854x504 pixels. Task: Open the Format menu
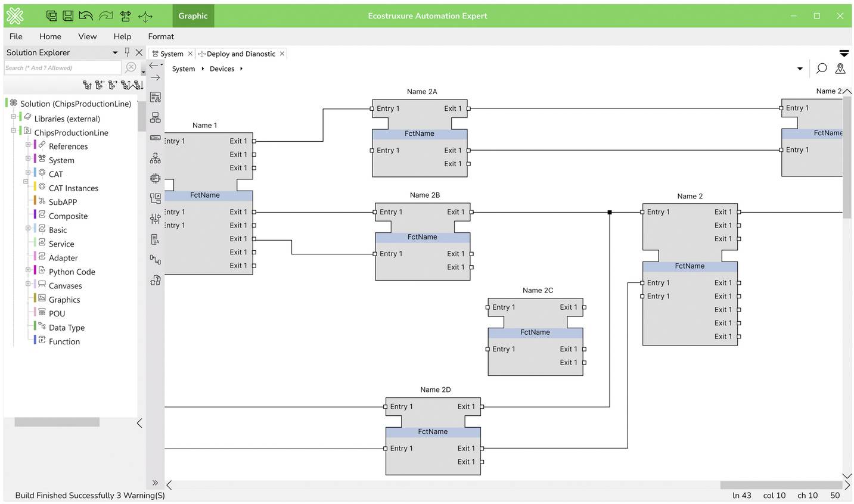click(x=161, y=36)
